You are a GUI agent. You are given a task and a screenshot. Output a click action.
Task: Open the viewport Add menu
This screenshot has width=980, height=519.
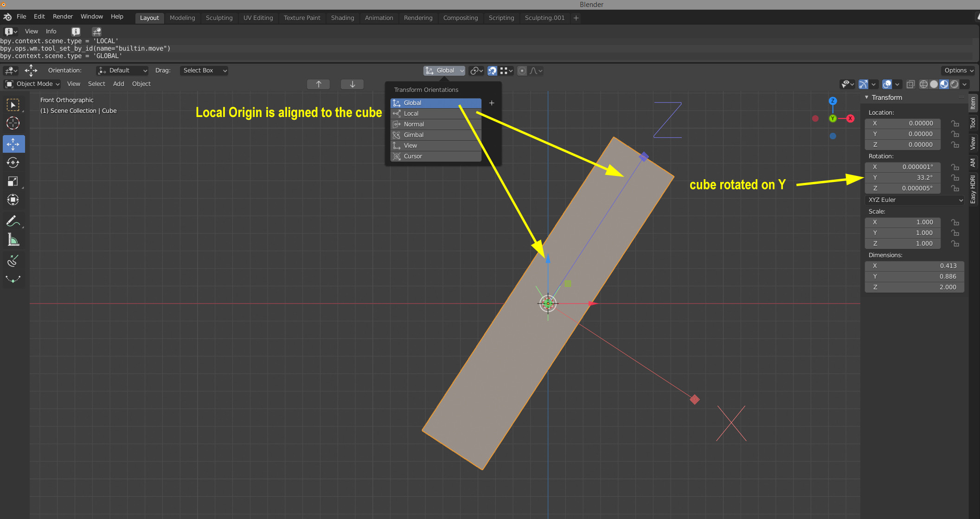119,84
